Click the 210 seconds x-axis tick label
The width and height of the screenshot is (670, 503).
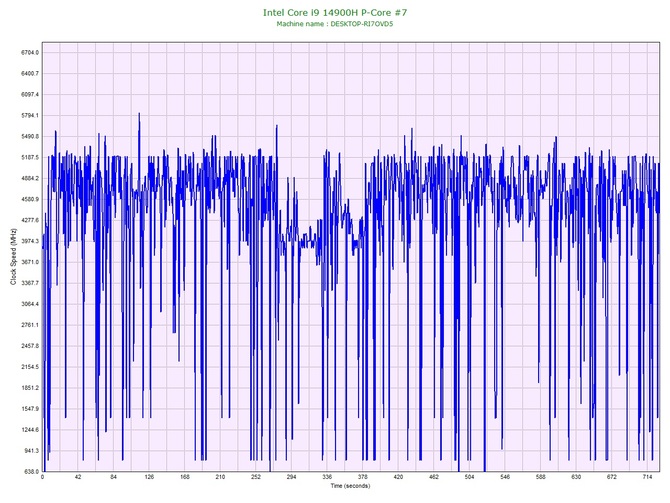[x=220, y=477]
